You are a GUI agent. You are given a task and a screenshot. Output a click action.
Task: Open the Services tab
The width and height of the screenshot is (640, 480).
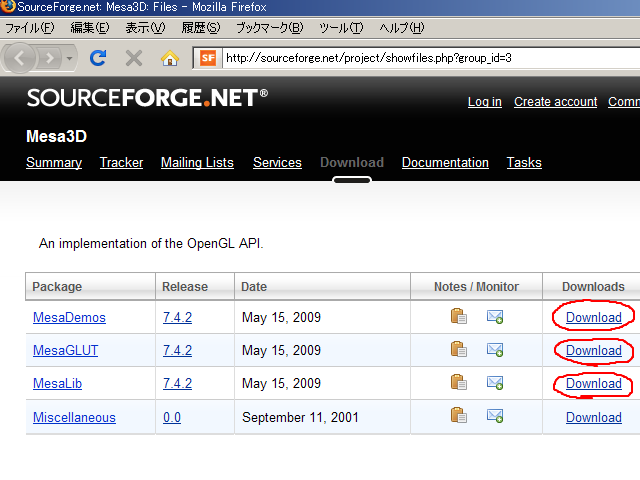tap(277, 162)
